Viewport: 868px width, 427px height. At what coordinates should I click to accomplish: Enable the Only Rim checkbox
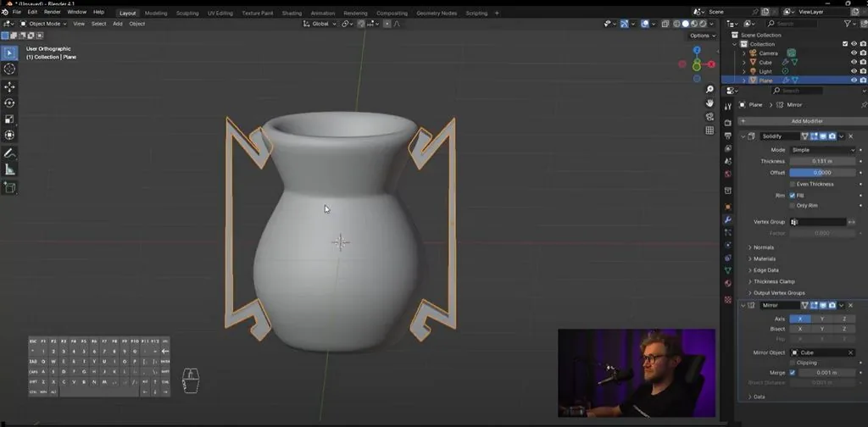[x=793, y=206]
